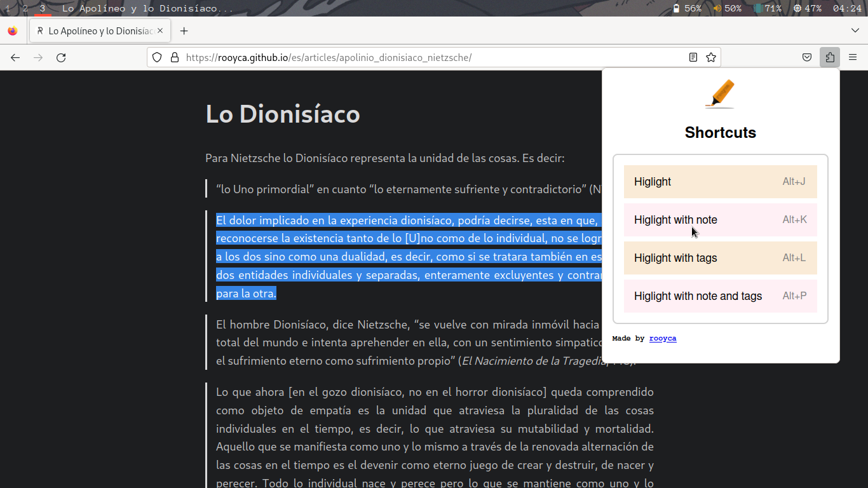This screenshot has height=488, width=868.
Task: Click the 04:24 clock
Action: pyautogui.click(x=847, y=8)
